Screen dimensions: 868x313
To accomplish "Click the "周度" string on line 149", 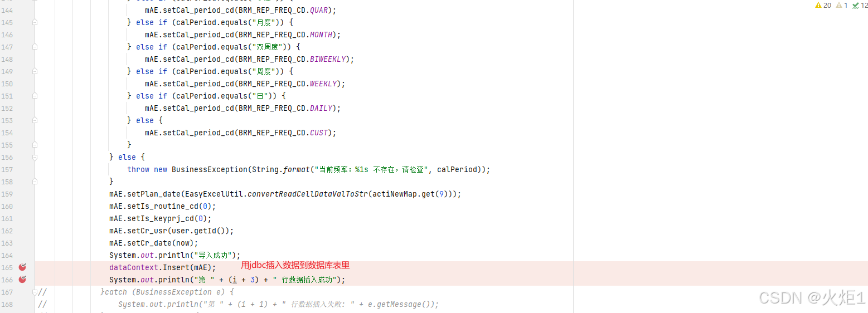I will pyautogui.click(x=265, y=71).
